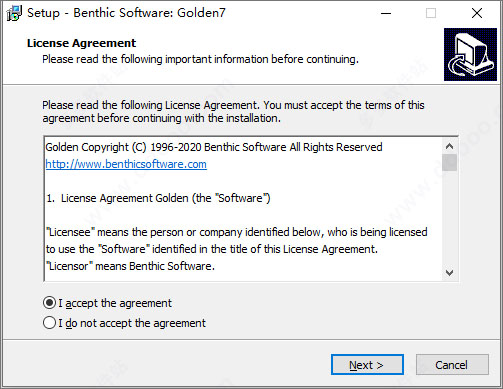Screen dimensions: 503x389
Task: Minimize the Golden7 setup window
Action: [386, 13]
